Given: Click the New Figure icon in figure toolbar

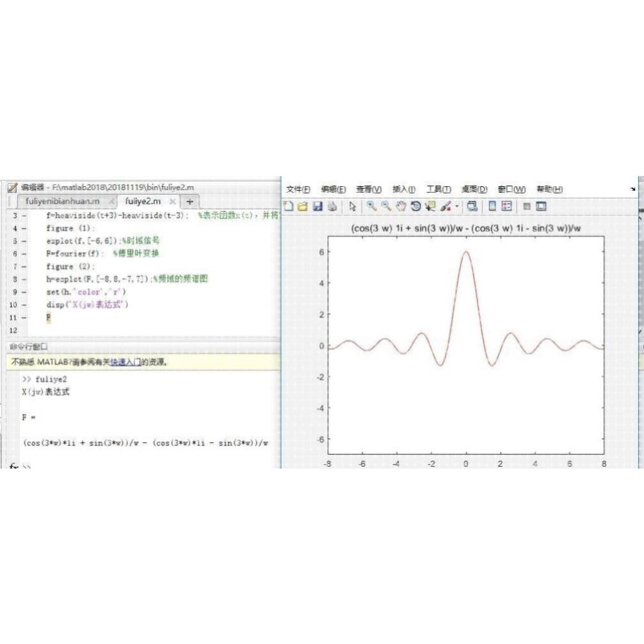Looking at the screenshot, I should tap(288, 206).
